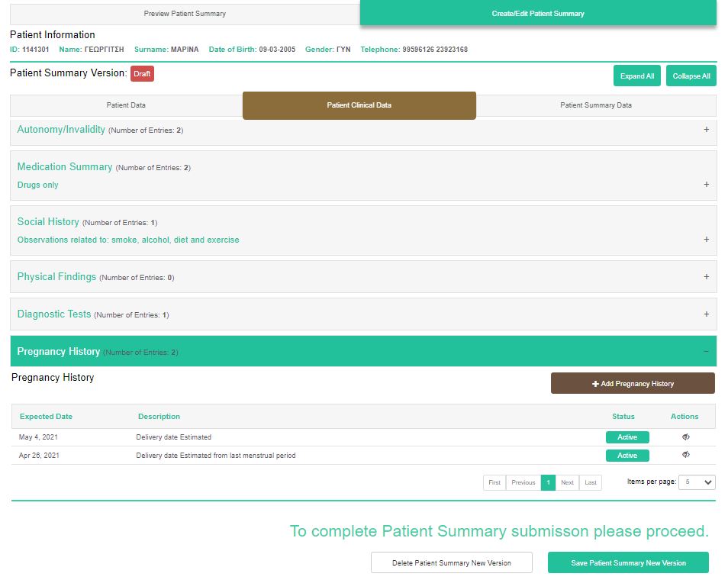Collapse Pregnancy History minus icon
The height and width of the screenshot is (580, 728).
tap(706, 351)
